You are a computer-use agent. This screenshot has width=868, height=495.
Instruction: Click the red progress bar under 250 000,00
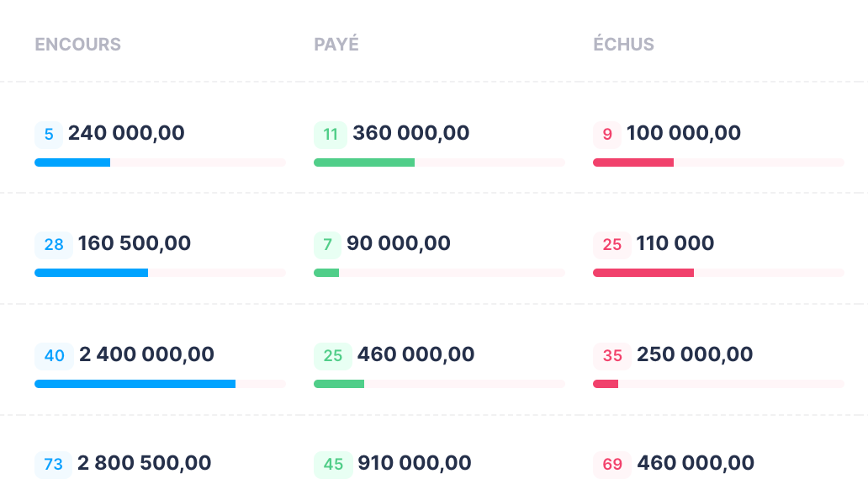[x=606, y=384]
